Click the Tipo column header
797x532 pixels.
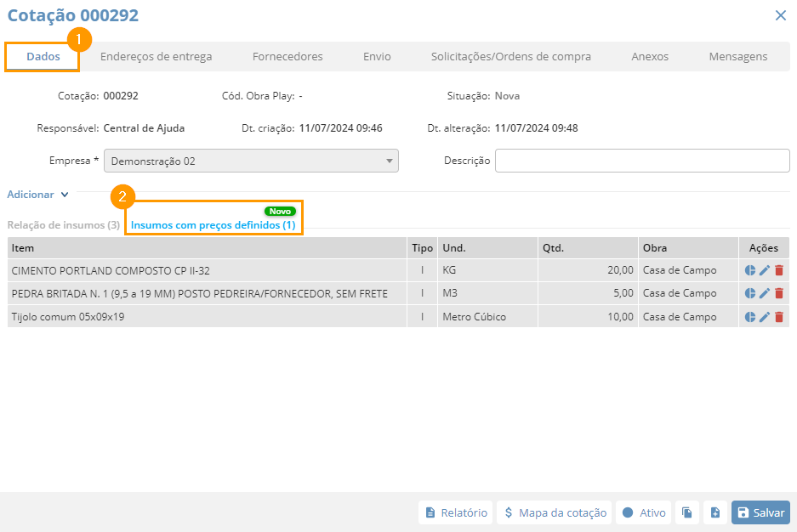click(x=423, y=248)
